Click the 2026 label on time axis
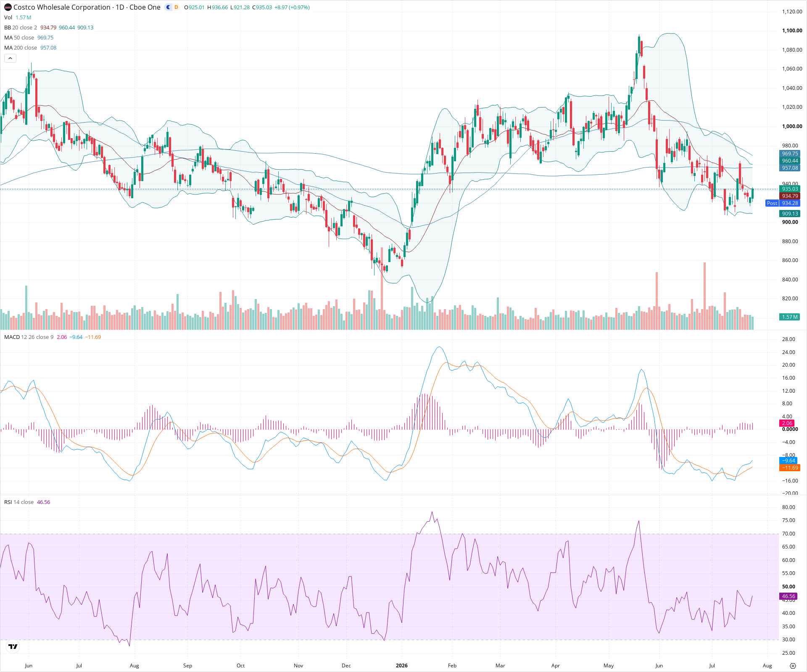 click(402, 666)
